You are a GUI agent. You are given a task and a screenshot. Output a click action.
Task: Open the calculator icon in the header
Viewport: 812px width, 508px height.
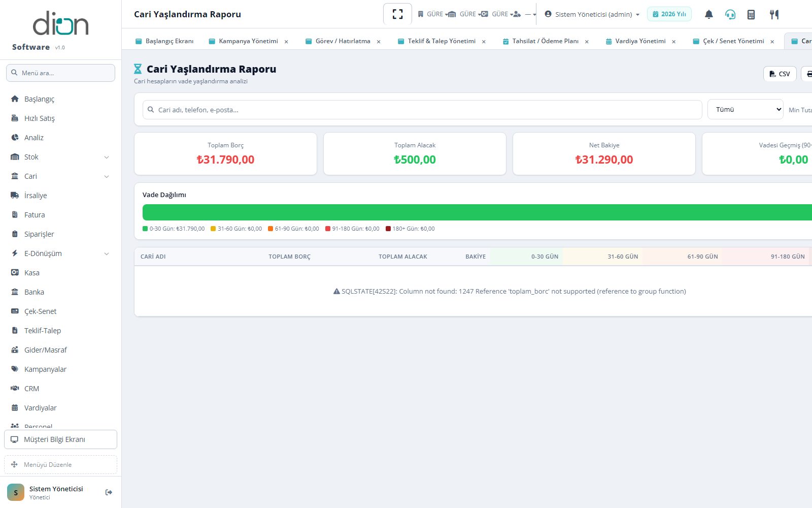751,14
